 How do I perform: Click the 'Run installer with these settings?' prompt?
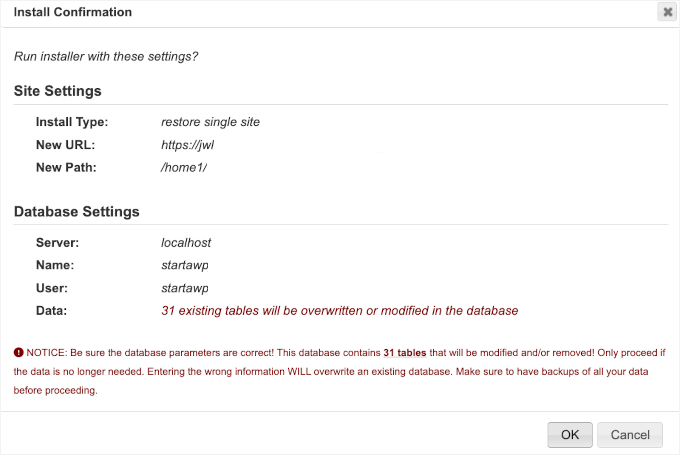coord(105,56)
